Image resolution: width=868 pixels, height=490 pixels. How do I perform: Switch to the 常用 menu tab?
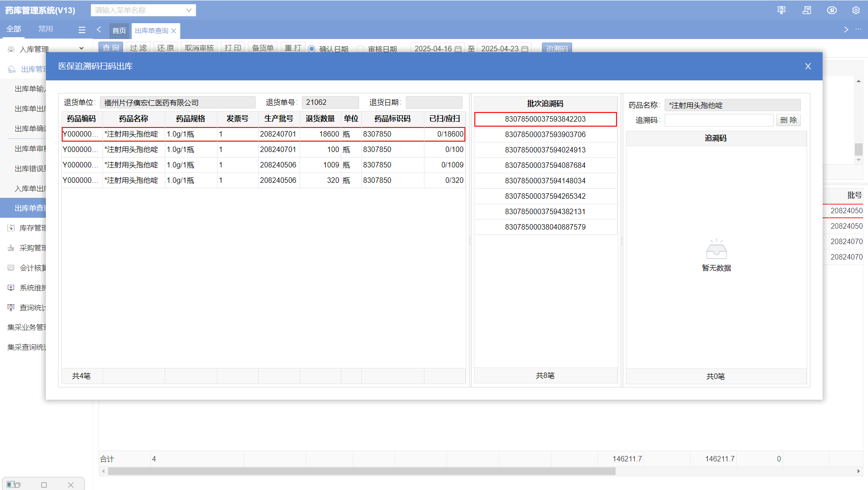[x=45, y=29]
